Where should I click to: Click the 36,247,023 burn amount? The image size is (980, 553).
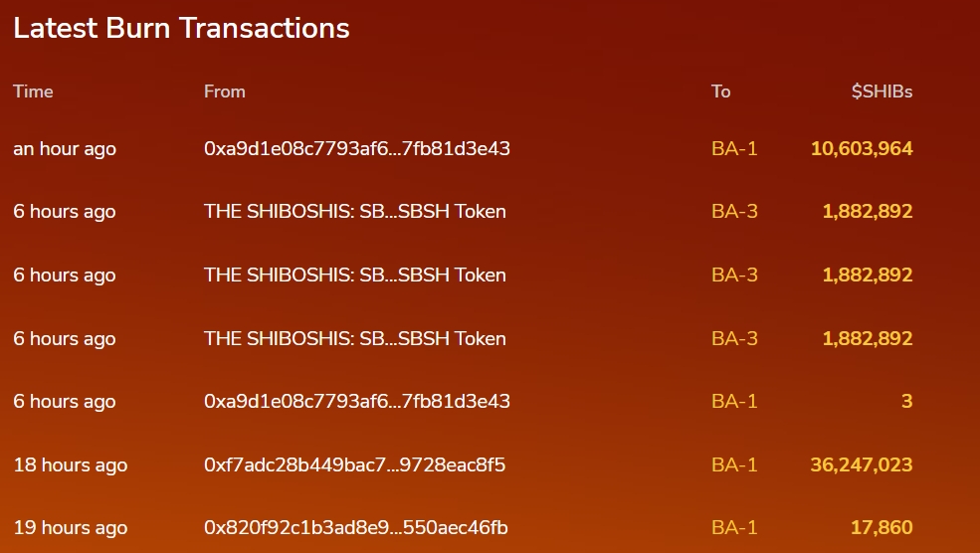point(862,464)
